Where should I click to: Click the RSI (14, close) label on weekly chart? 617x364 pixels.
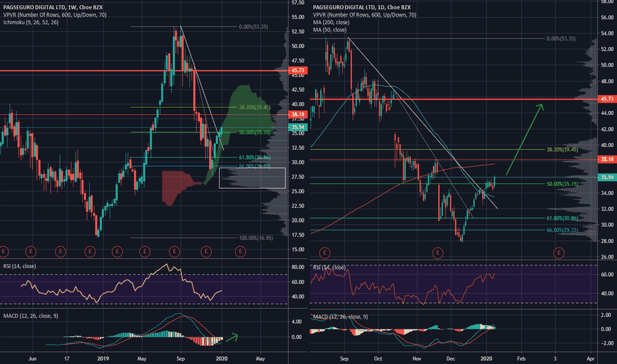click(x=20, y=266)
